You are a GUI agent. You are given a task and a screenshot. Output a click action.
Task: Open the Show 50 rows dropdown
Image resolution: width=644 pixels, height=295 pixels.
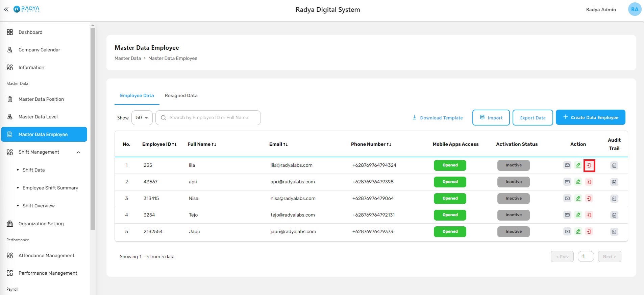[x=142, y=118]
